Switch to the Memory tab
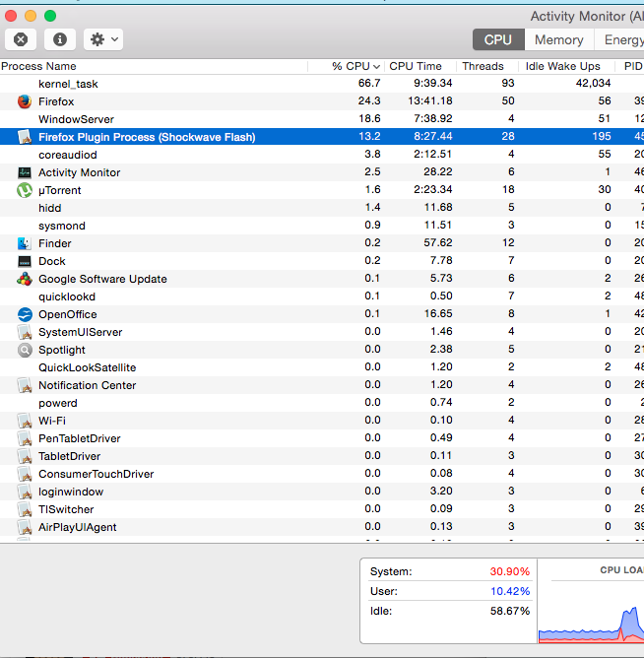644x658 pixels. [x=559, y=39]
